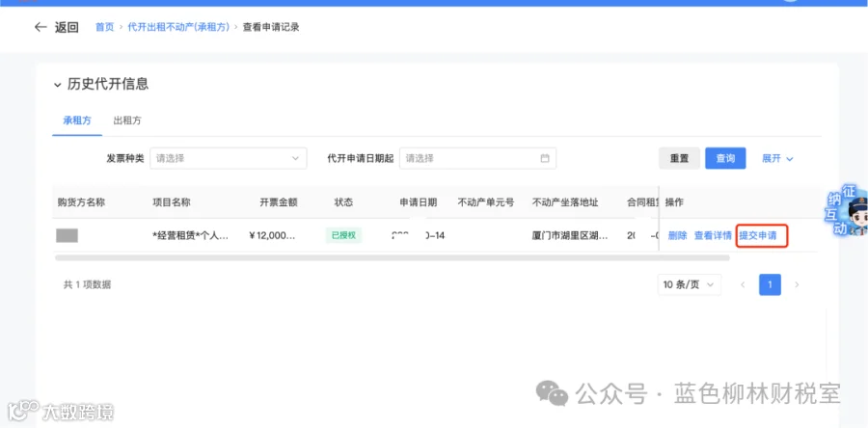
Task: Click the next page arrow
Action: coord(797,284)
